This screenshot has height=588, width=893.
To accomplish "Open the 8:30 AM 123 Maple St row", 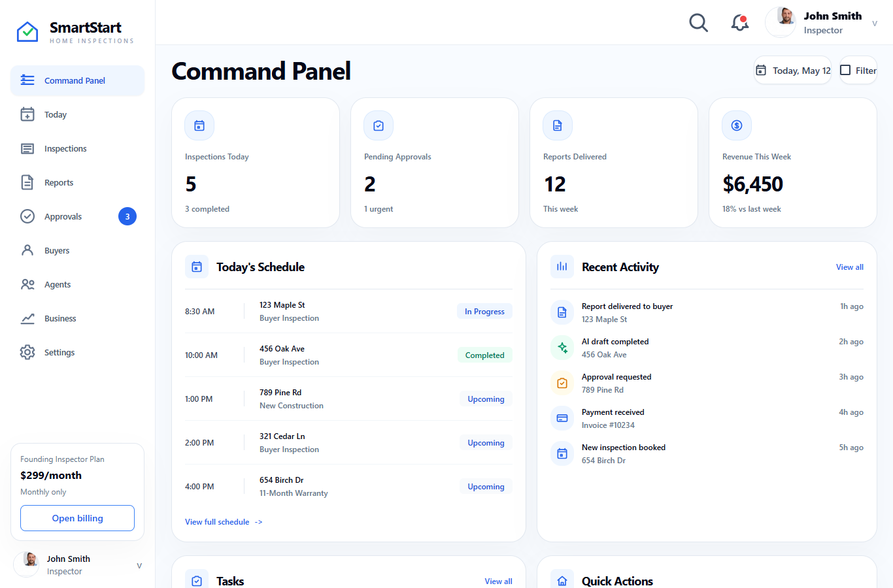I will (348, 312).
